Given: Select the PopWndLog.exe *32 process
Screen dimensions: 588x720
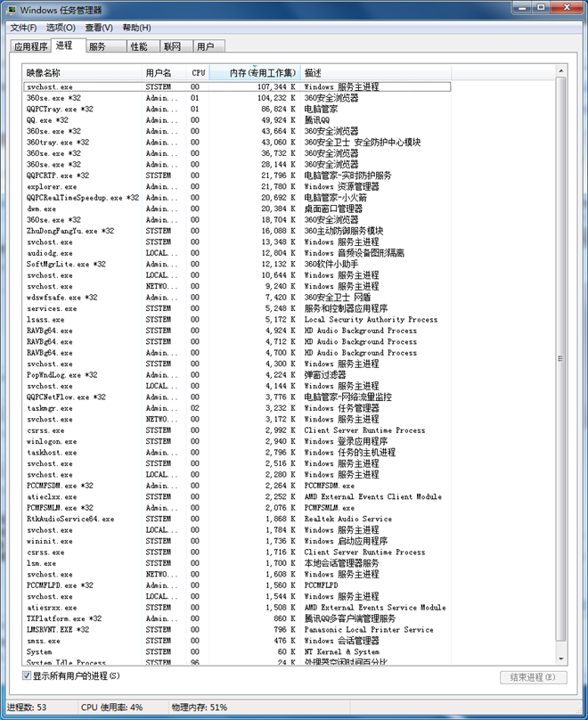Looking at the screenshot, I should [x=237, y=374].
